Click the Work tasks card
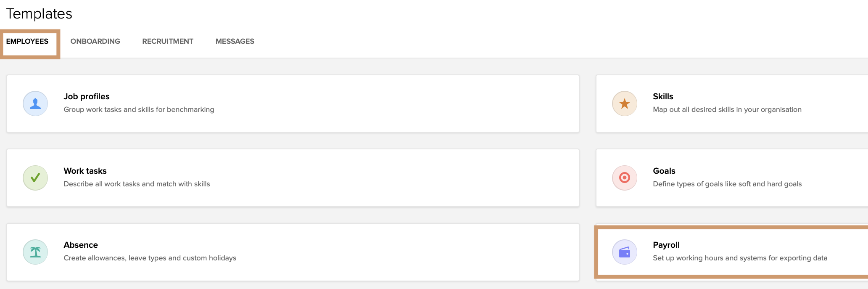This screenshot has width=868, height=289. point(293,178)
